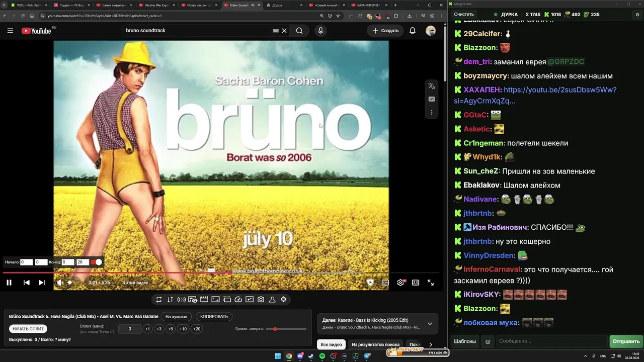The width and height of the screenshot is (644, 362).
Task: Click the 'Сообщение...' chat message field
Action: [x=552, y=341]
